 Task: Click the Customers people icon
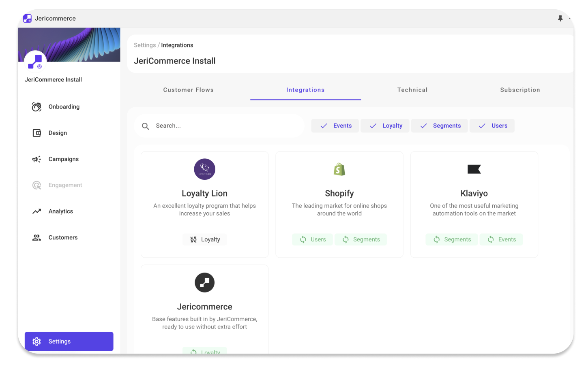36,237
